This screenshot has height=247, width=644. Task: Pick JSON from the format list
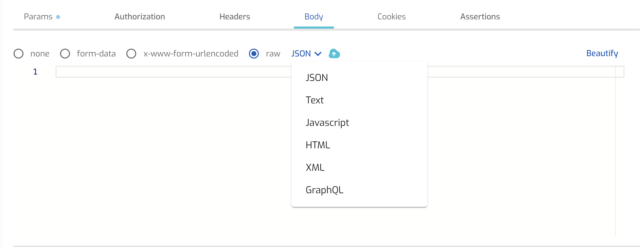pos(317,78)
